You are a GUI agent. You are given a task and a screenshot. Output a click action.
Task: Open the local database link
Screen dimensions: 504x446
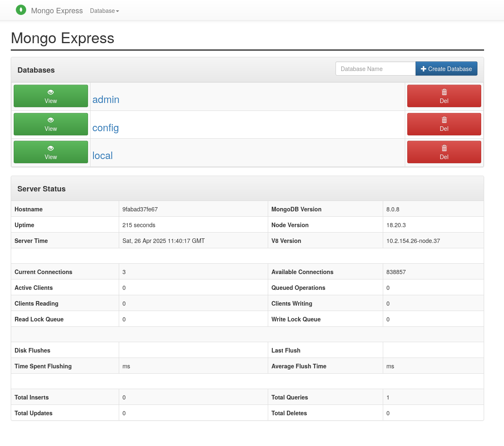(103, 156)
